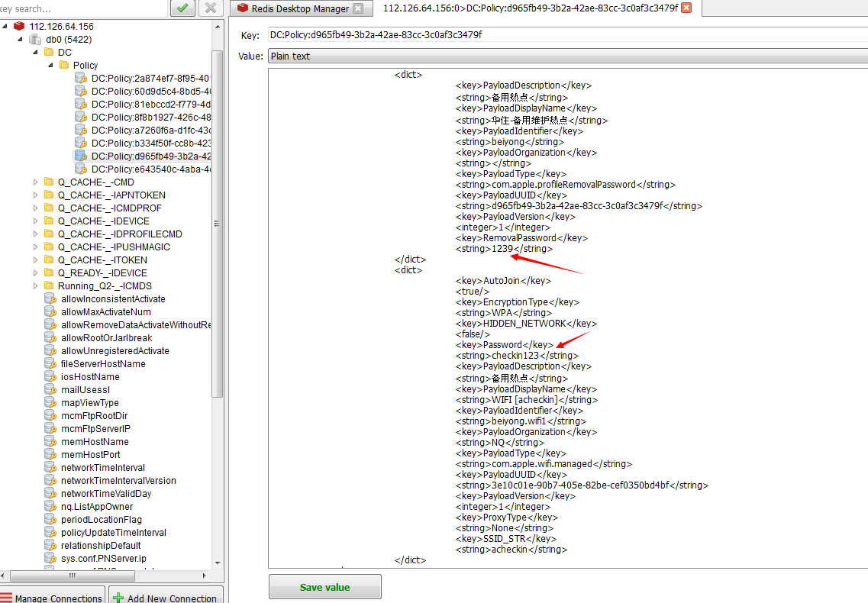Select the Q_CACHE-_-IDPROFILECMD tree item
This screenshot has width=868, height=603.
[x=120, y=234]
